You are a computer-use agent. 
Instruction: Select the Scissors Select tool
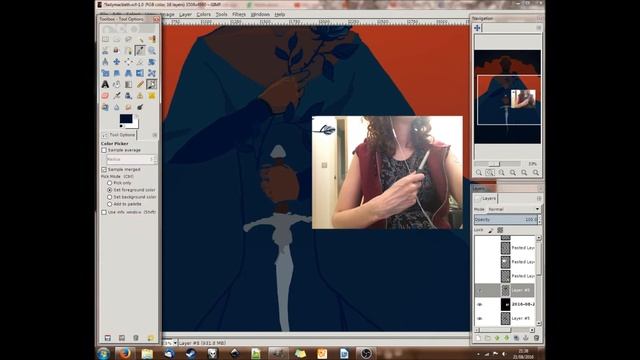(105, 51)
